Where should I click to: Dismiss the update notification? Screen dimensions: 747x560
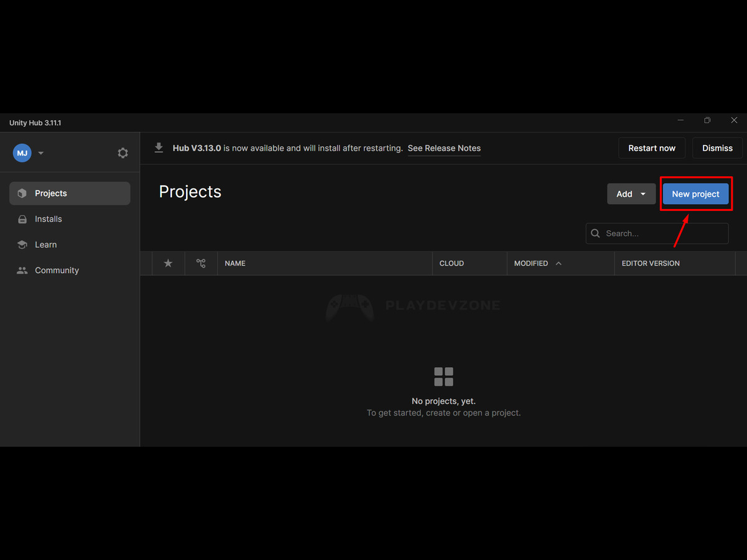coord(717,148)
